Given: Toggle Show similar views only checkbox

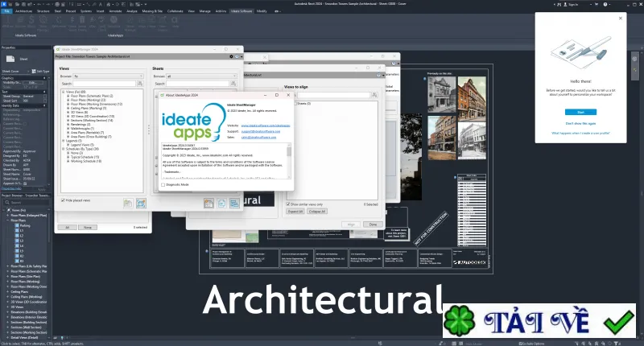Looking at the screenshot, I should pos(288,204).
